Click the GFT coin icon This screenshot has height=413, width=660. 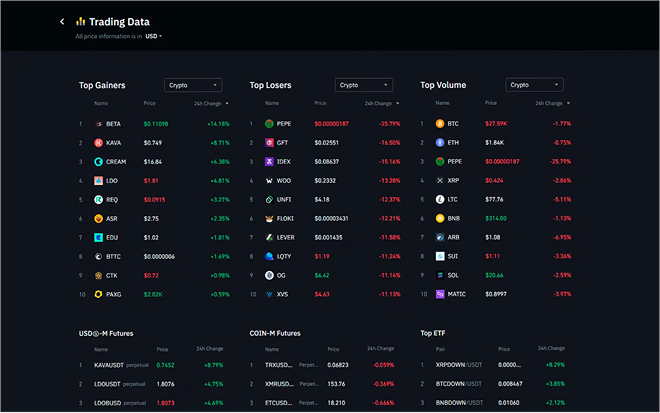269,143
